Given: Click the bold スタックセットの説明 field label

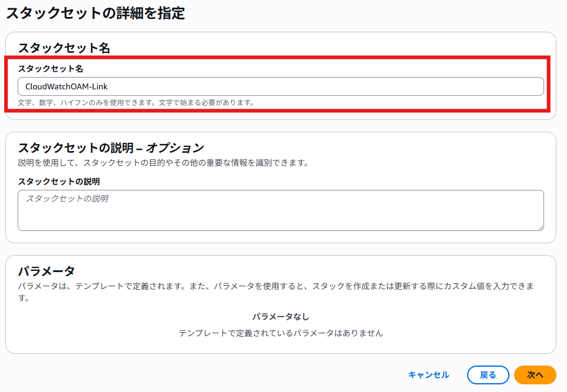Looking at the screenshot, I should click(x=59, y=182).
